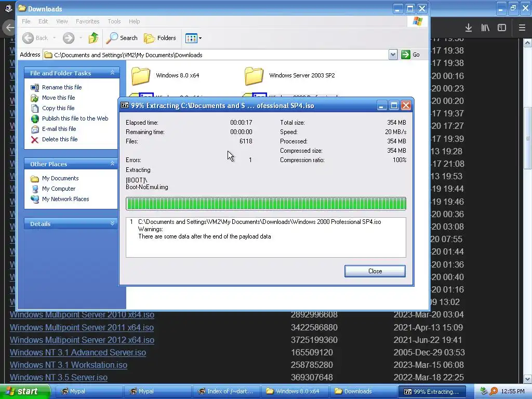Collapse File and Folder Tasks panel
Image resolution: width=532 pixels, height=399 pixels.
coord(112,73)
